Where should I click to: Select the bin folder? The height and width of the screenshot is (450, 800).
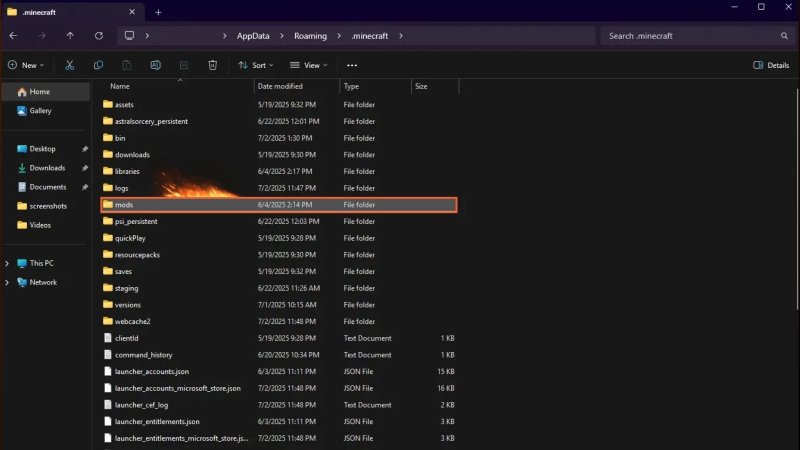(279, 138)
